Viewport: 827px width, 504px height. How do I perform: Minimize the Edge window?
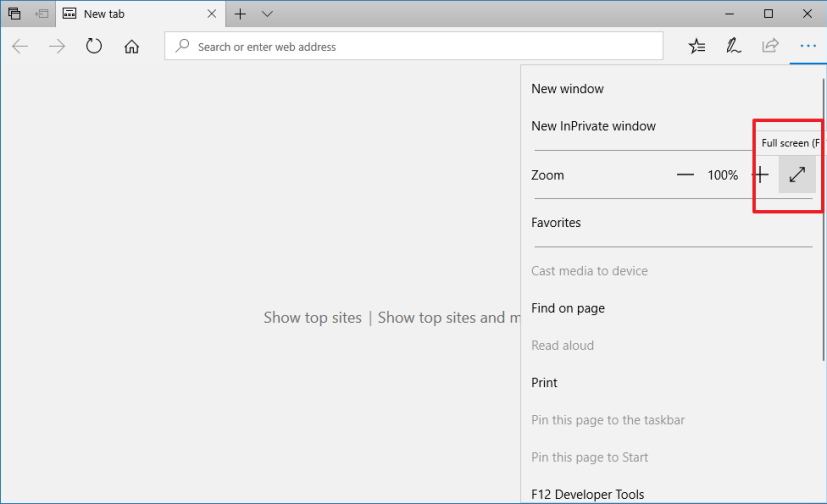pyautogui.click(x=729, y=14)
